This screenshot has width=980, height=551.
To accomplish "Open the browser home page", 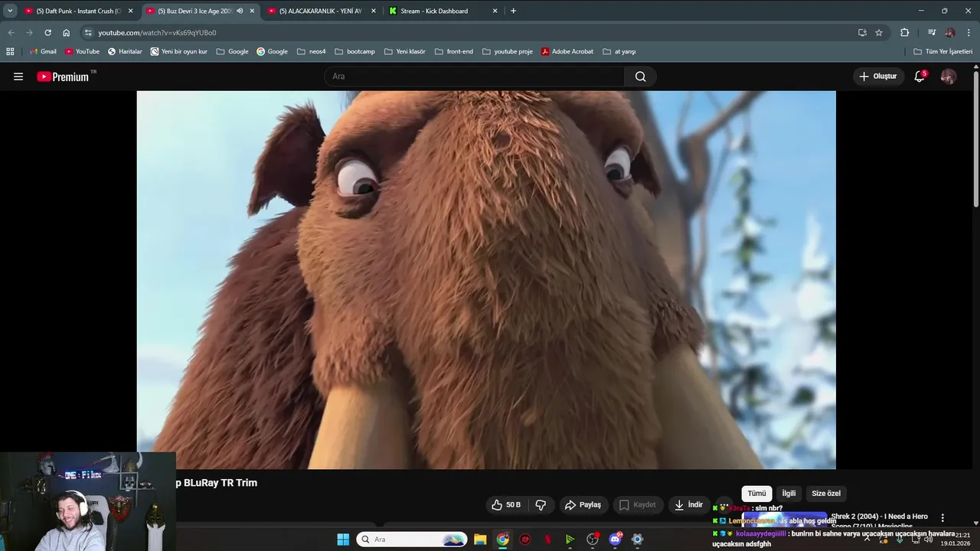I will tap(67, 33).
